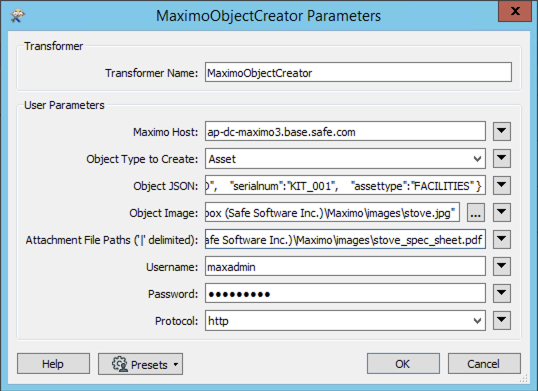
Task: Open Object JSON parameter options arrow
Action: 502,186
